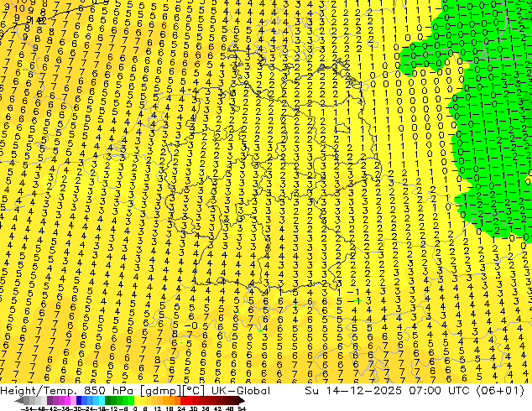Click the date '14-12-2025'

(x=364, y=391)
